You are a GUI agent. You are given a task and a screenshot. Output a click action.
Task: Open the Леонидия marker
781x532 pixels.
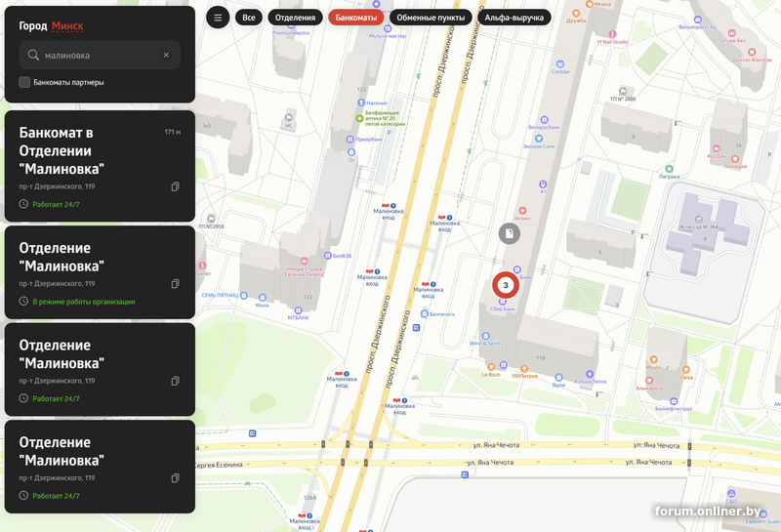(735, 159)
